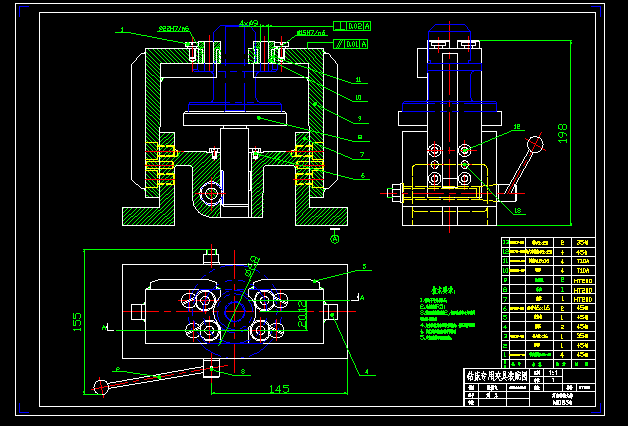
Task: Click the lower-right bolt circle in plan view
Action: click(x=262, y=329)
